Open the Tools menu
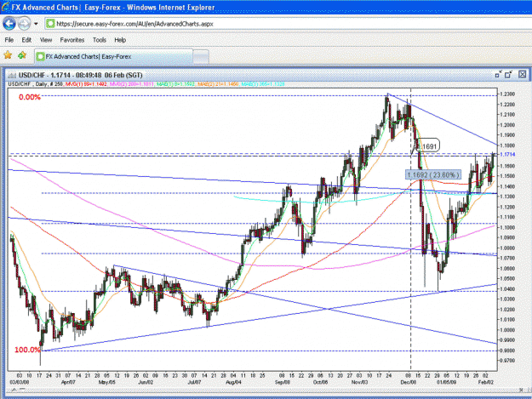532x399 pixels. click(100, 40)
